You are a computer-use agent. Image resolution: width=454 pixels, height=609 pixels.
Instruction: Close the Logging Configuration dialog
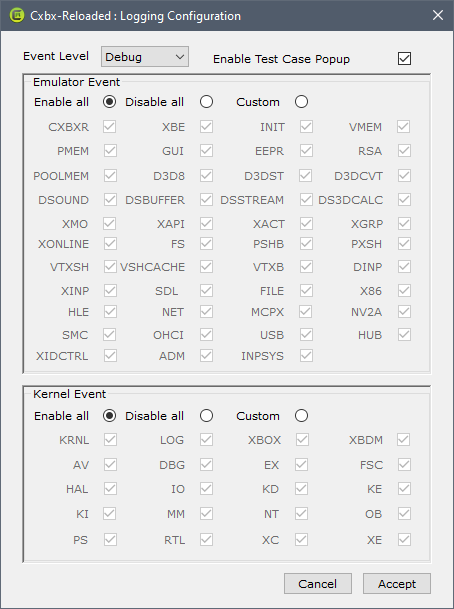pyautogui.click(x=438, y=15)
